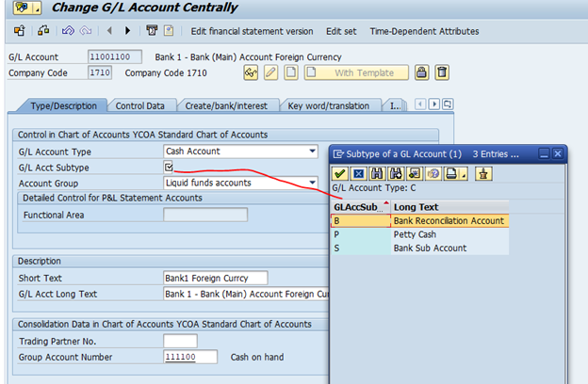Open the G/L Acct Subtype value help

169,167
